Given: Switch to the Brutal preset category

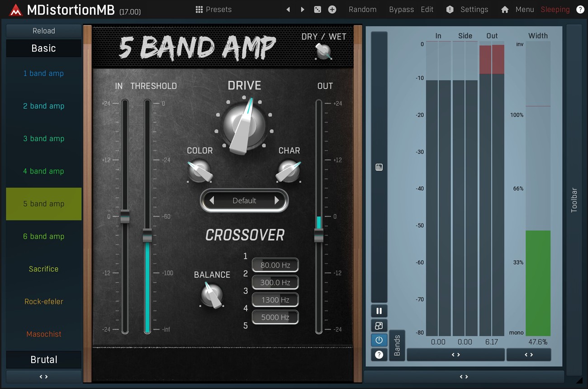Looking at the screenshot, I should [x=43, y=360].
